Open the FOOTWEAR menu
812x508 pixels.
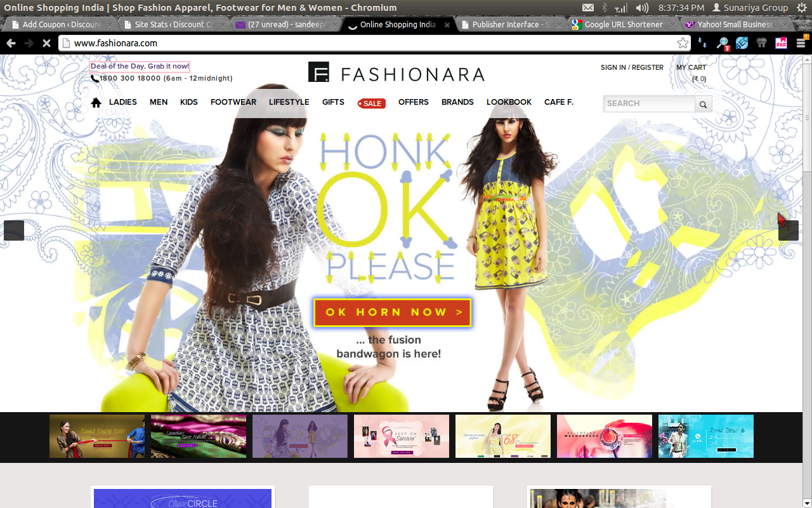click(233, 102)
